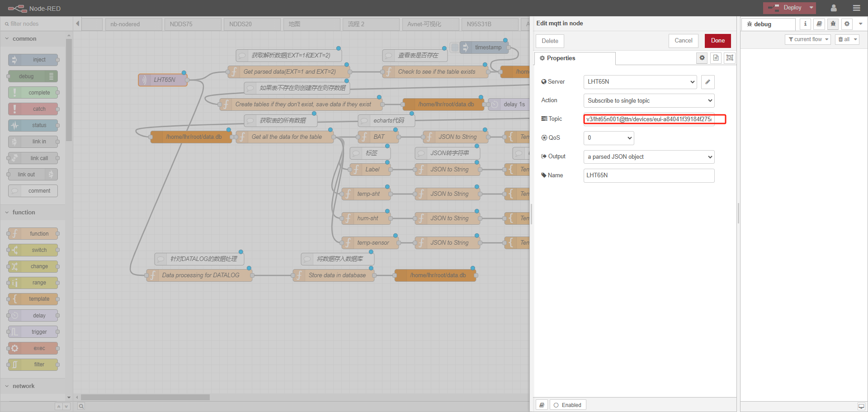This screenshot has width=868, height=412.
Task: Open node settings gear icon in Properties
Action: pos(702,58)
